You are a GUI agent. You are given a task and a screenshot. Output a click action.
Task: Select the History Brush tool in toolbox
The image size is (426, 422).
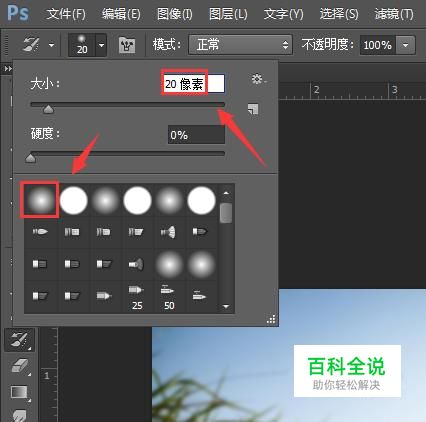pyautogui.click(x=19, y=340)
